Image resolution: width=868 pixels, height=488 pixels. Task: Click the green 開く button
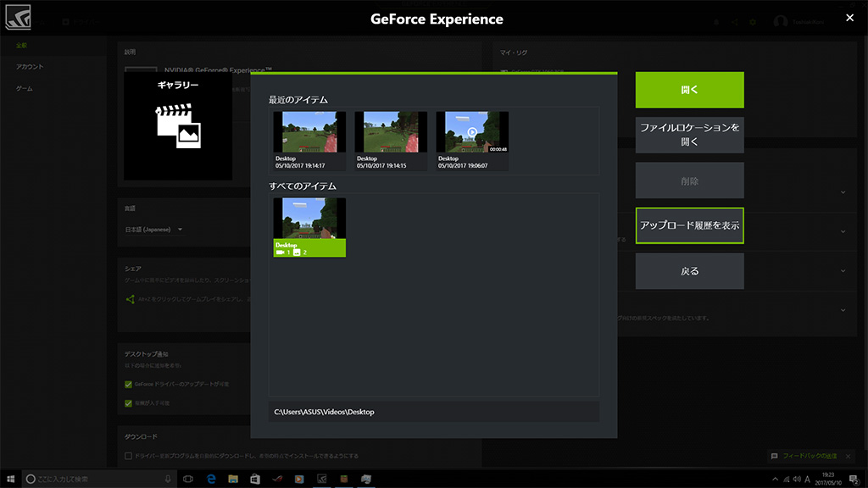tap(689, 90)
